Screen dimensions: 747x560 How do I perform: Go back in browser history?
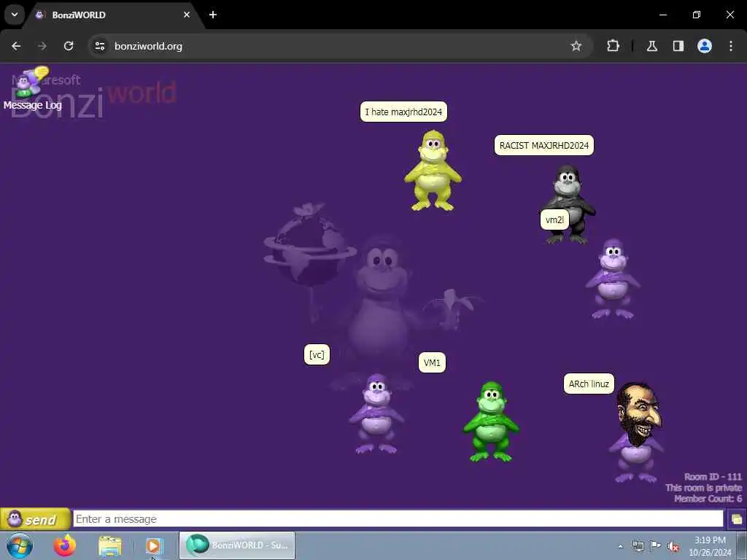pyautogui.click(x=16, y=46)
